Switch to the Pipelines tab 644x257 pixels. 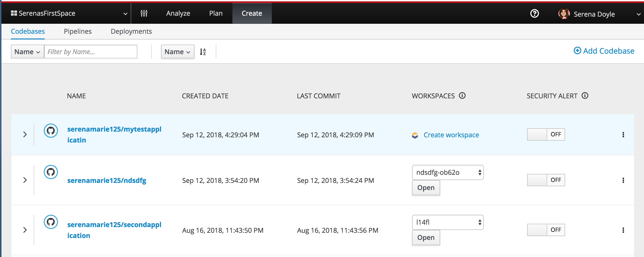pyautogui.click(x=77, y=31)
